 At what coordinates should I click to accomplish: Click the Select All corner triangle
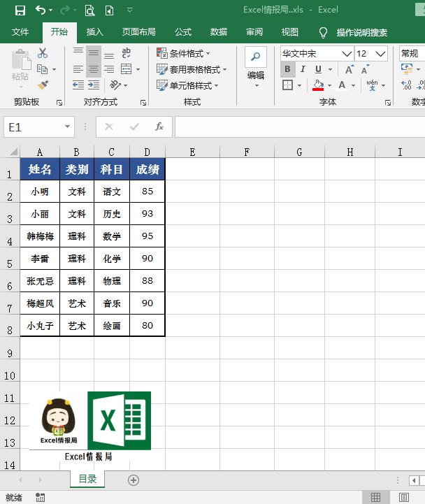(x=13, y=151)
